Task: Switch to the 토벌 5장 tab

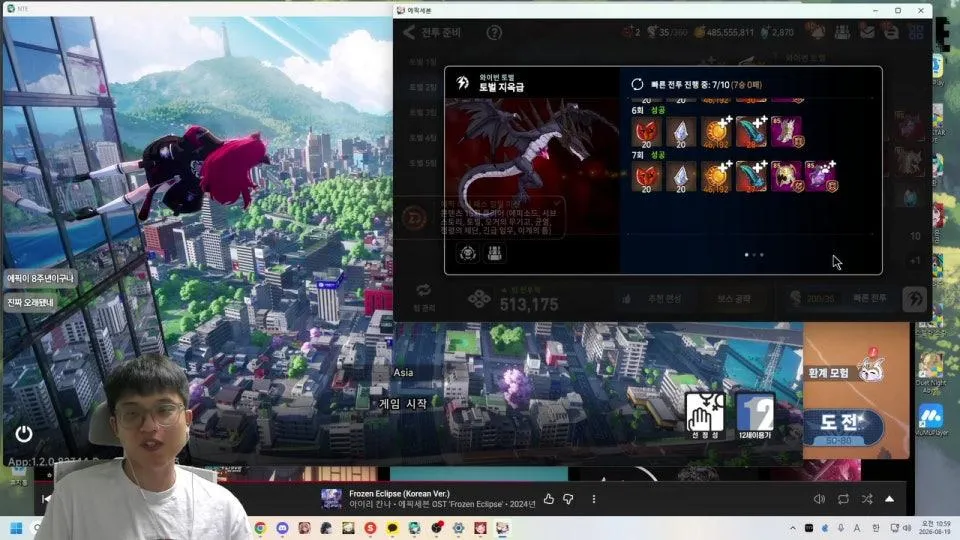Action: point(423,163)
